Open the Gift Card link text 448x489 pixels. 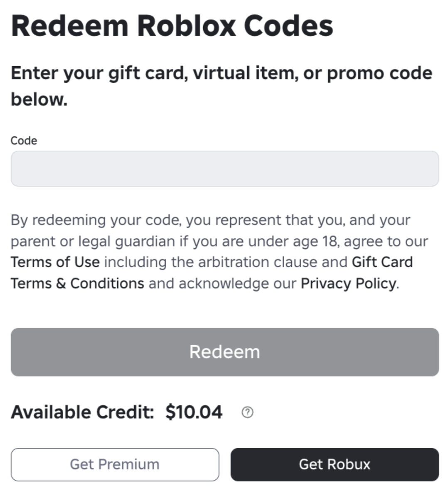coord(382,262)
